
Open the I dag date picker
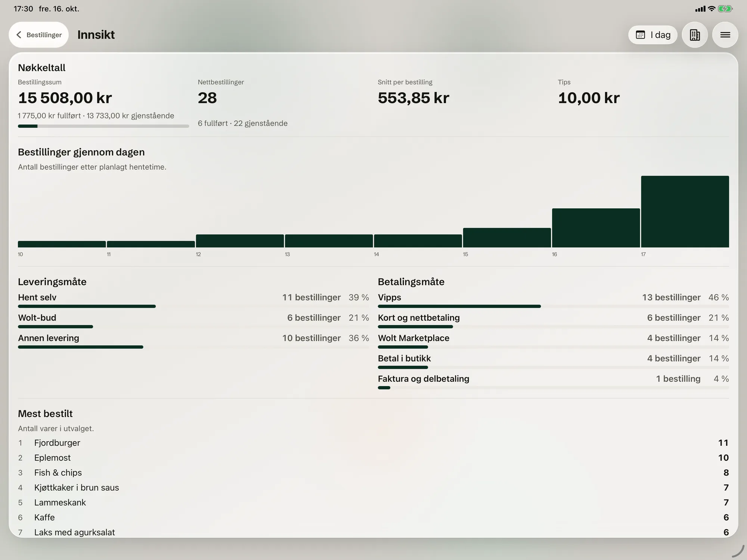point(653,35)
